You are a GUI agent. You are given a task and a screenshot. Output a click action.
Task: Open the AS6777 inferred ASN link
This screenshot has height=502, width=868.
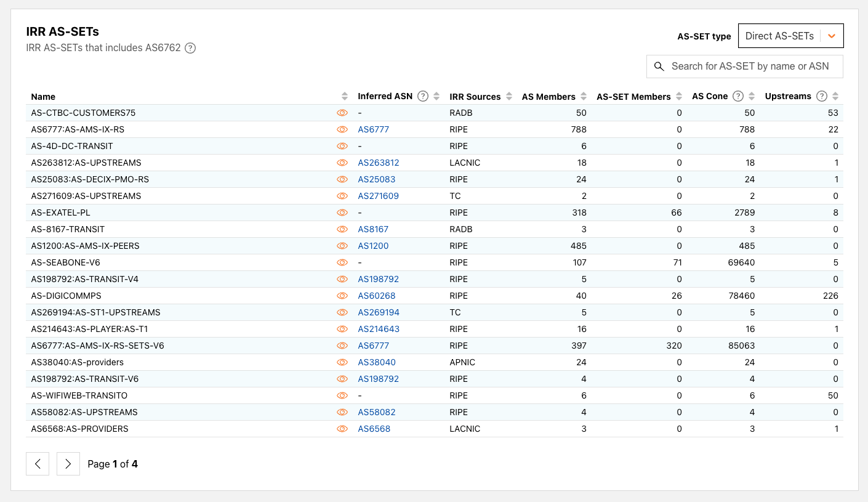(x=373, y=130)
